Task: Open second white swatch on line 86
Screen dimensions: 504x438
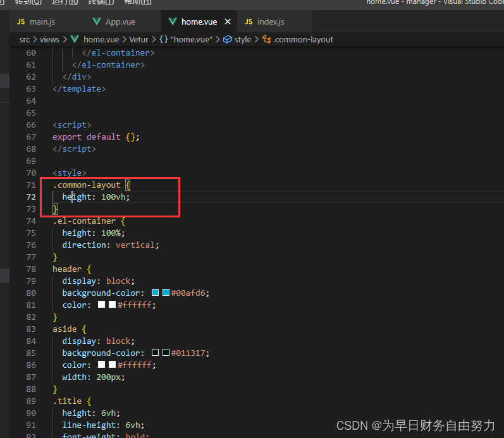Action: 112,365
